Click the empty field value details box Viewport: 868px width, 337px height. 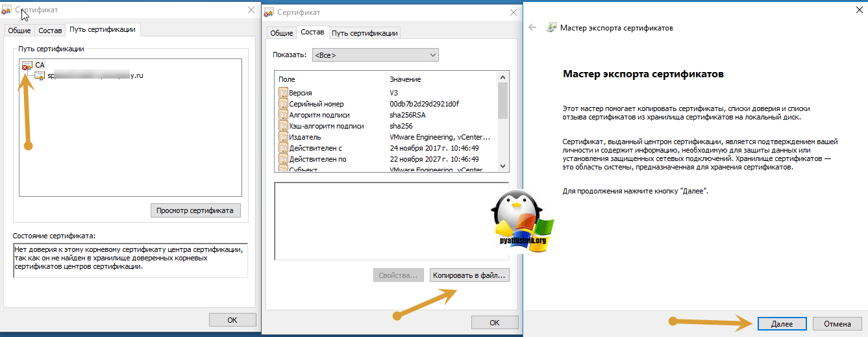tap(391, 221)
